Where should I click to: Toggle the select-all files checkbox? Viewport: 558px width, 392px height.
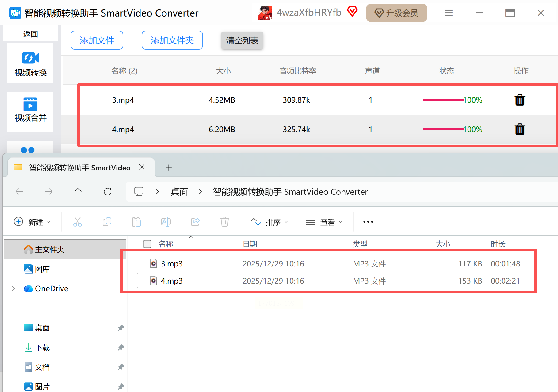147,244
